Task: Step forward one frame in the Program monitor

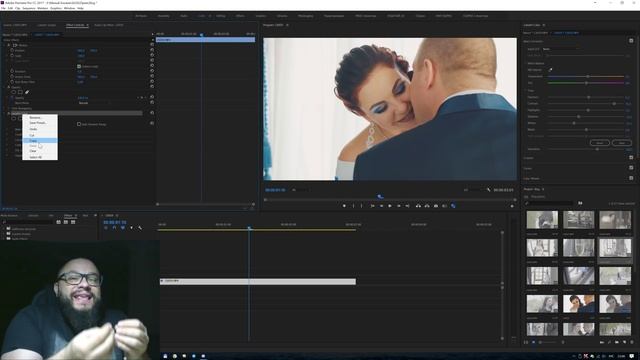Action: pos(399,206)
